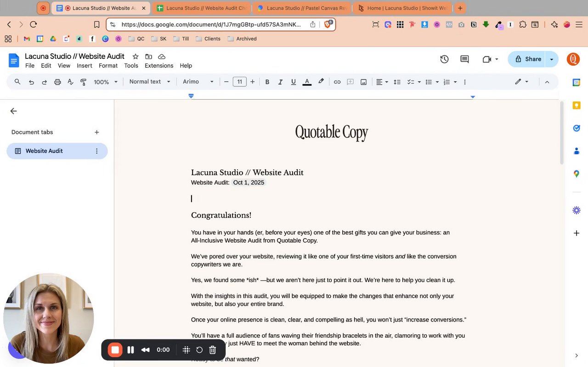Open the Clients bookmark folder
Screen dimensions: 588x367
click(x=208, y=39)
